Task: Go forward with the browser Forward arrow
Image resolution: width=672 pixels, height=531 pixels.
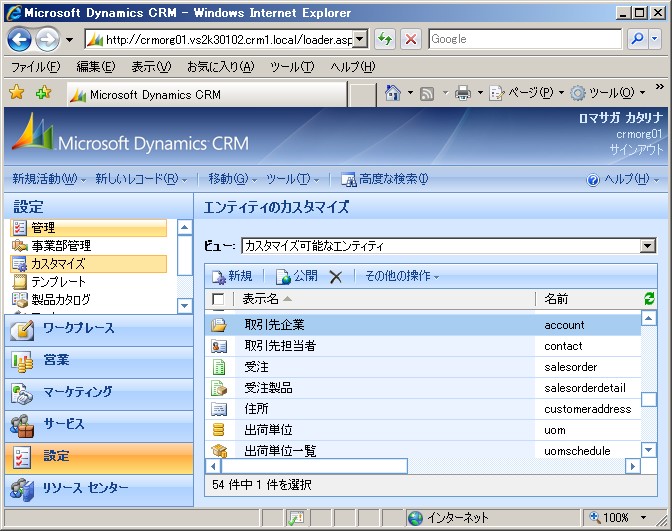Action: coord(47,40)
